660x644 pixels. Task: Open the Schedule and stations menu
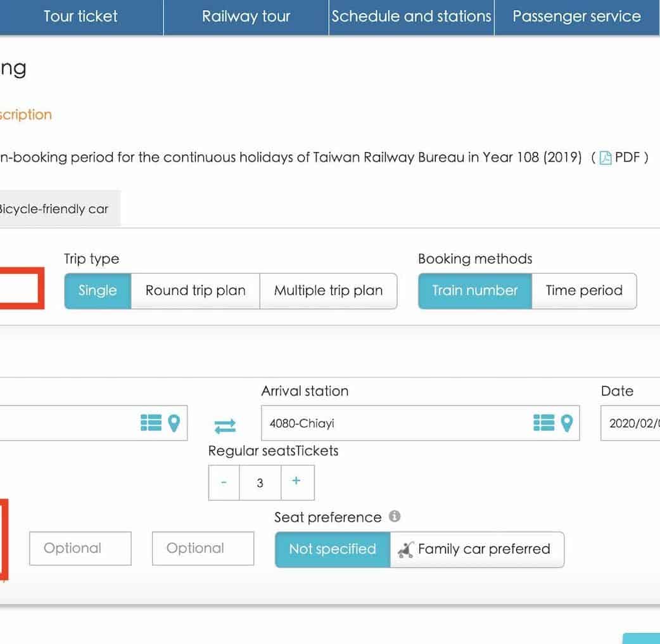click(412, 16)
